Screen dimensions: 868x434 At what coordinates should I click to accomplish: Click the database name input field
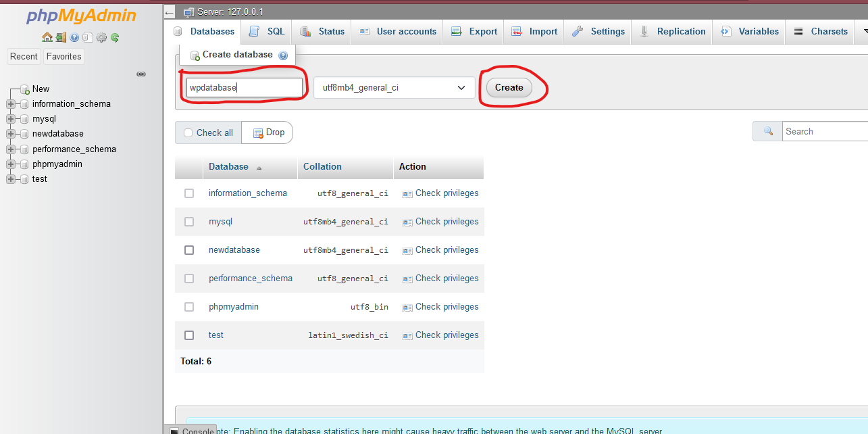click(245, 88)
